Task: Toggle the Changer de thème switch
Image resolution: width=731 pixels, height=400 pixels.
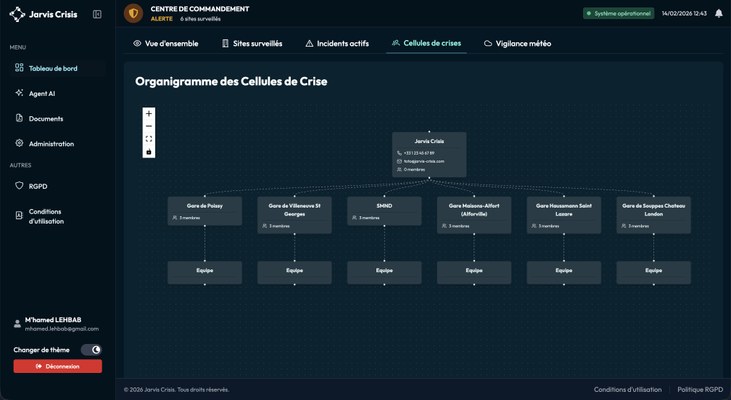Action: pyautogui.click(x=91, y=350)
